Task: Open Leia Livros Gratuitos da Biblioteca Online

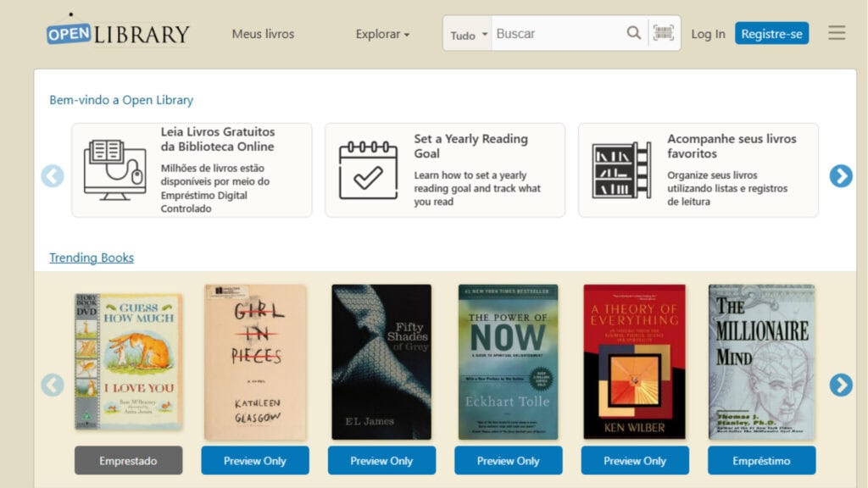Action: (192, 169)
